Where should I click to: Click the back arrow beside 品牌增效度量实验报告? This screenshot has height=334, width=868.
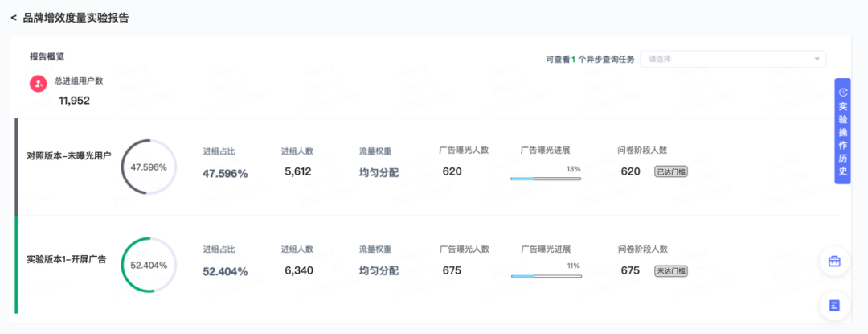coord(14,18)
